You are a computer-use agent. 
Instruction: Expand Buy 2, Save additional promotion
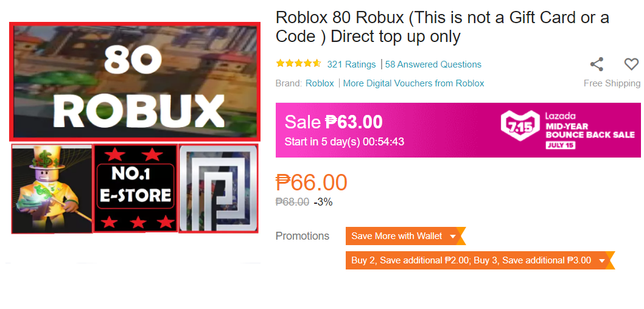tap(480, 260)
